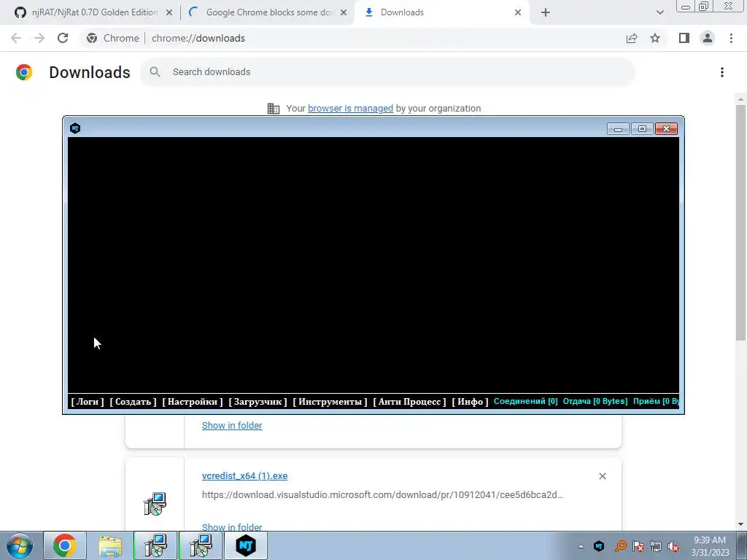The image size is (747, 560).
Task: Click the njRAT system tray icon
Action: [x=599, y=546]
